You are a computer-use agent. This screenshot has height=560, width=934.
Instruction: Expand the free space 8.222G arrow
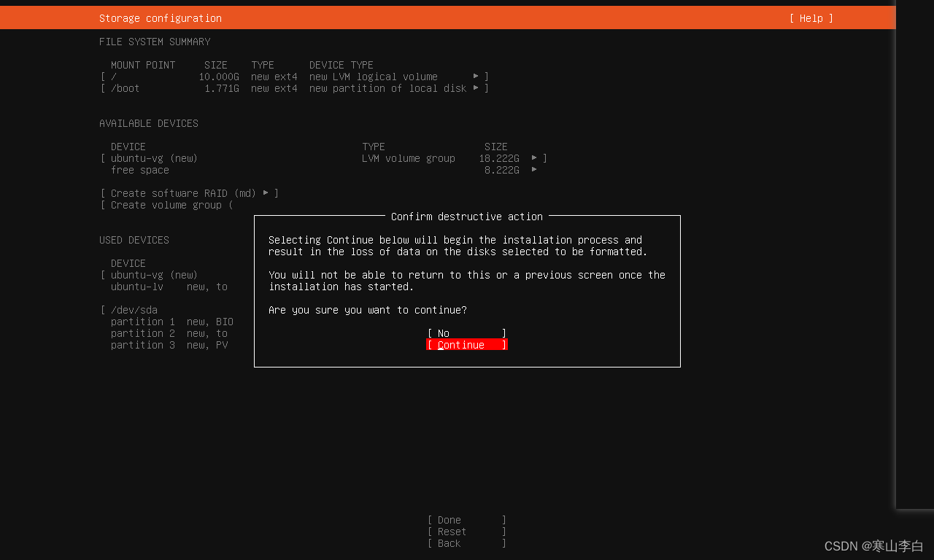(x=534, y=170)
